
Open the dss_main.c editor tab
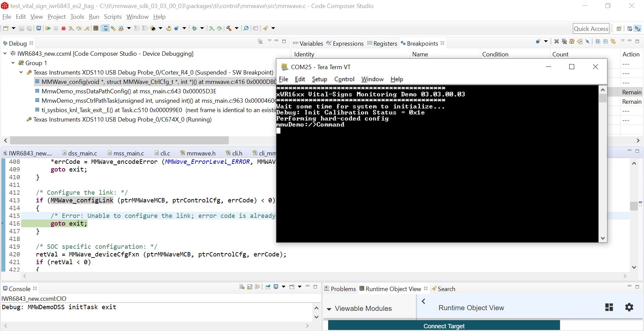pos(79,153)
